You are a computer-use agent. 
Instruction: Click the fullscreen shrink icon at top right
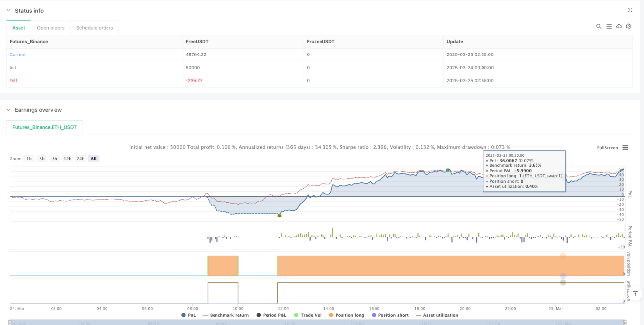630,10
